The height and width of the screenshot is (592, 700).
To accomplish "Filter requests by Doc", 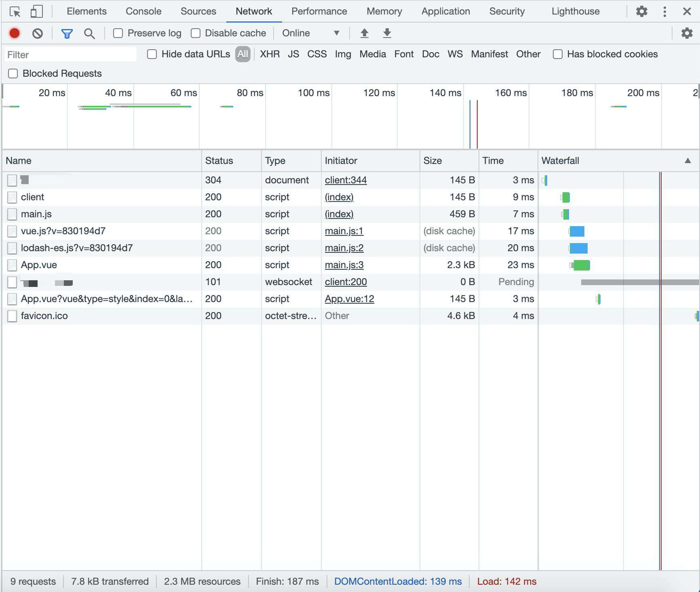I will 431,54.
